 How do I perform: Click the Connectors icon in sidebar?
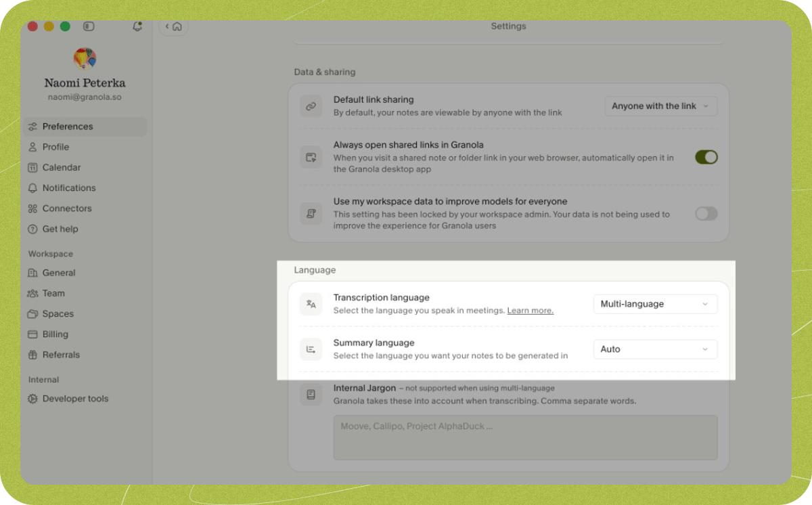pyautogui.click(x=32, y=208)
